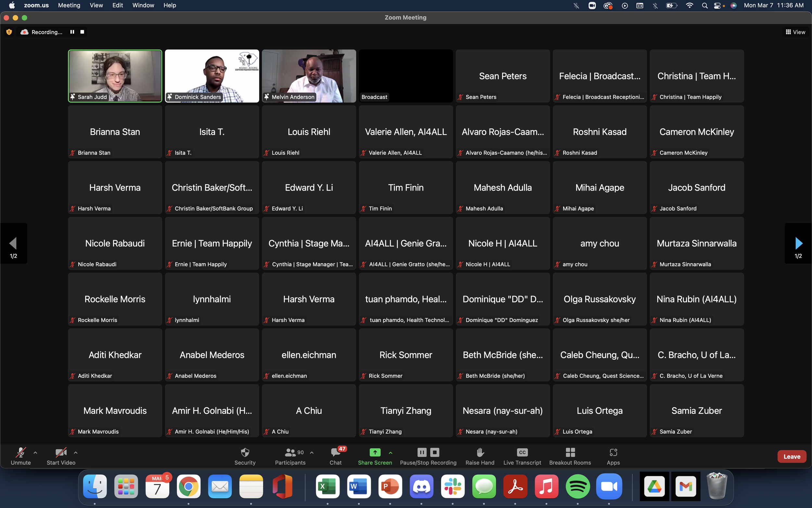Click the Recording... status label
The width and height of the screenshot is (812, 508).
coord(47,32)
